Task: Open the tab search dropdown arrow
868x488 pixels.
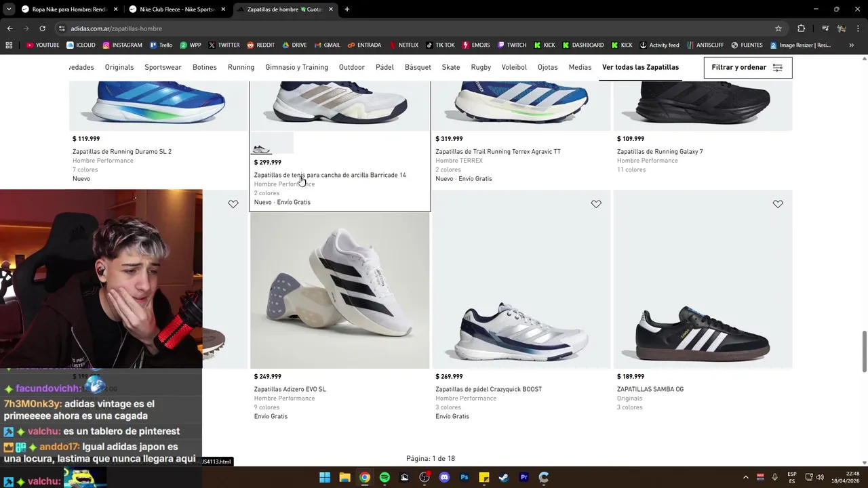Action: coord(9,9)
